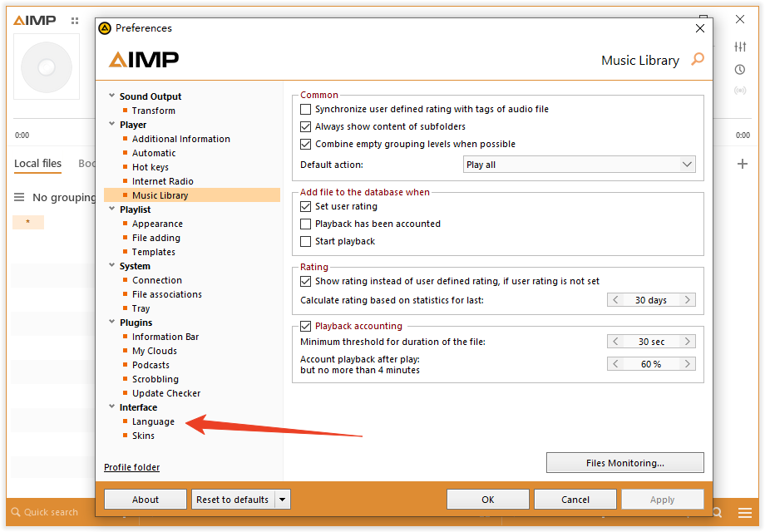Toggle the Playback accounting checkbox
This screenshot has width=765, height=532.
pos(305,326)
